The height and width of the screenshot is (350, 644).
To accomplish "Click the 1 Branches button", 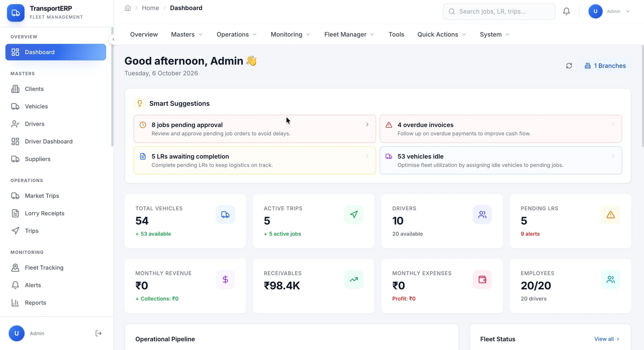I will coord(605,66).
